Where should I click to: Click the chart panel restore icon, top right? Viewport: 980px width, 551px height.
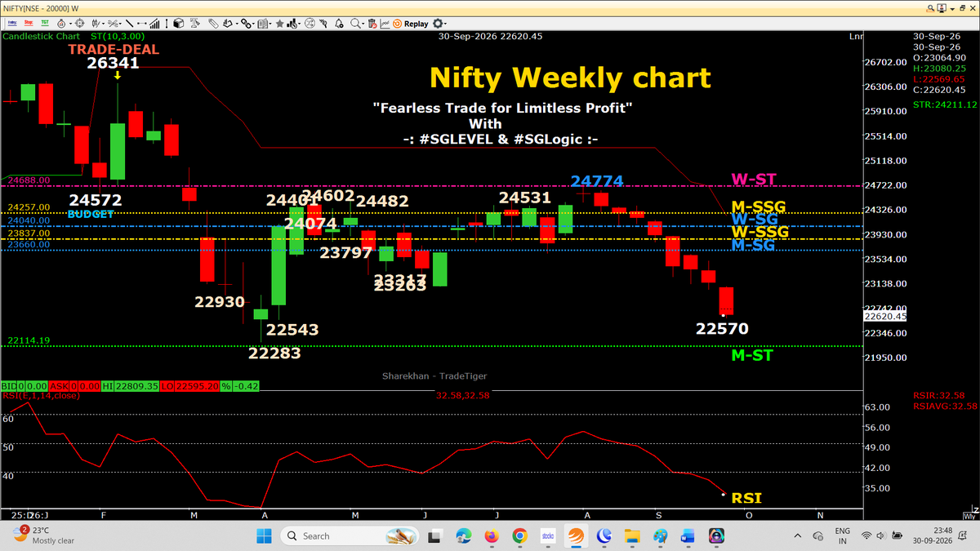(x=963, y=7)
